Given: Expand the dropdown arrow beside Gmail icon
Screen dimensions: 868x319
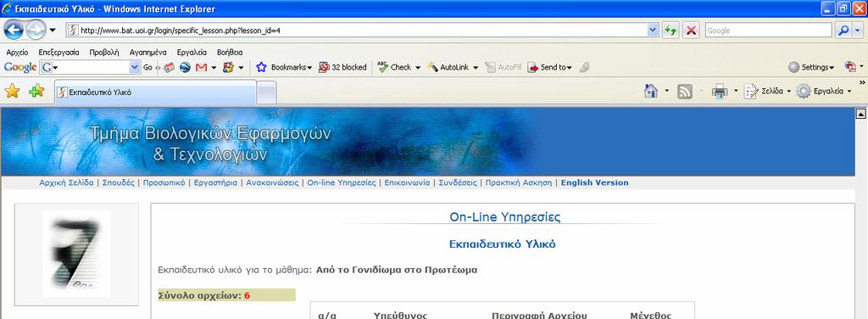Looking at the screenshot, I should tap(214, 68).
